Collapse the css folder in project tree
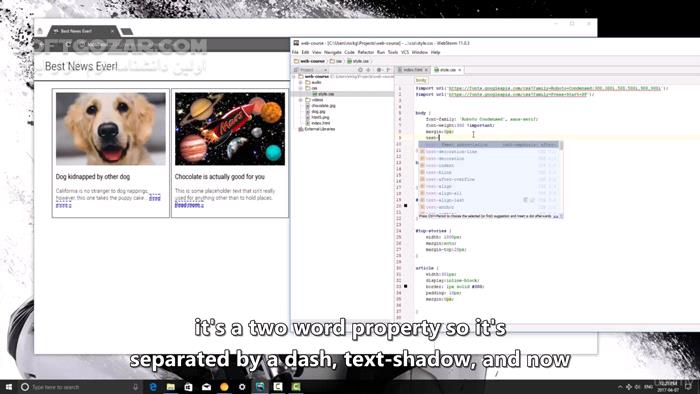Viewport: 700px width, 394px height. tap(300, 88)
